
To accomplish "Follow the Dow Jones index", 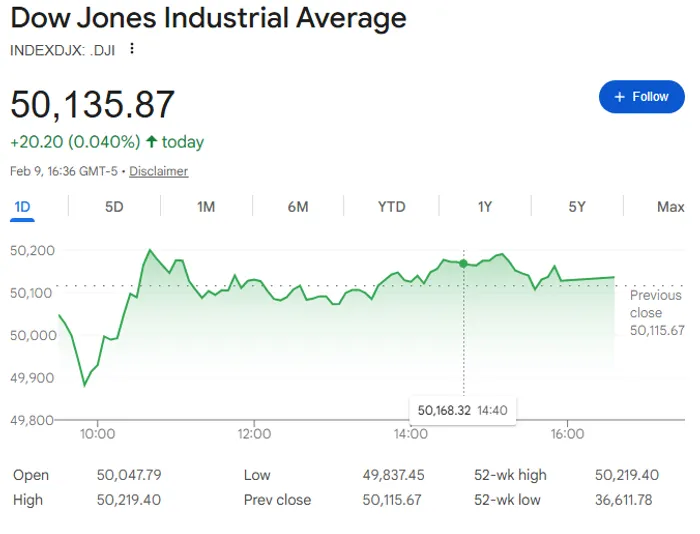I will [x=641, y=97].
